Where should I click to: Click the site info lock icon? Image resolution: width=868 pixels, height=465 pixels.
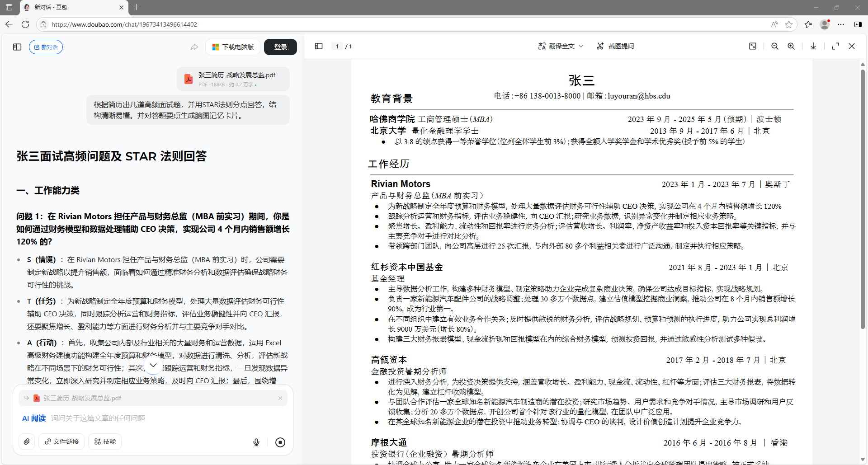(43, 24)
